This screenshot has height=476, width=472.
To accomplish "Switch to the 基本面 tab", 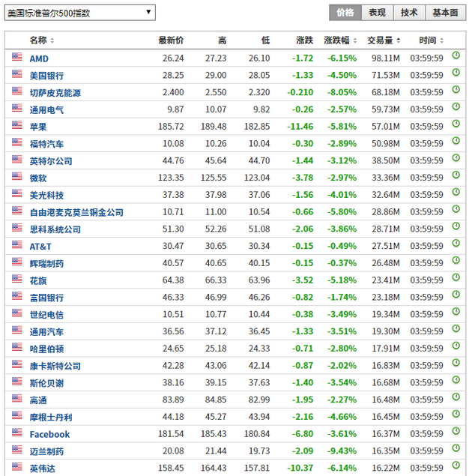I will (x=445, y=13).
